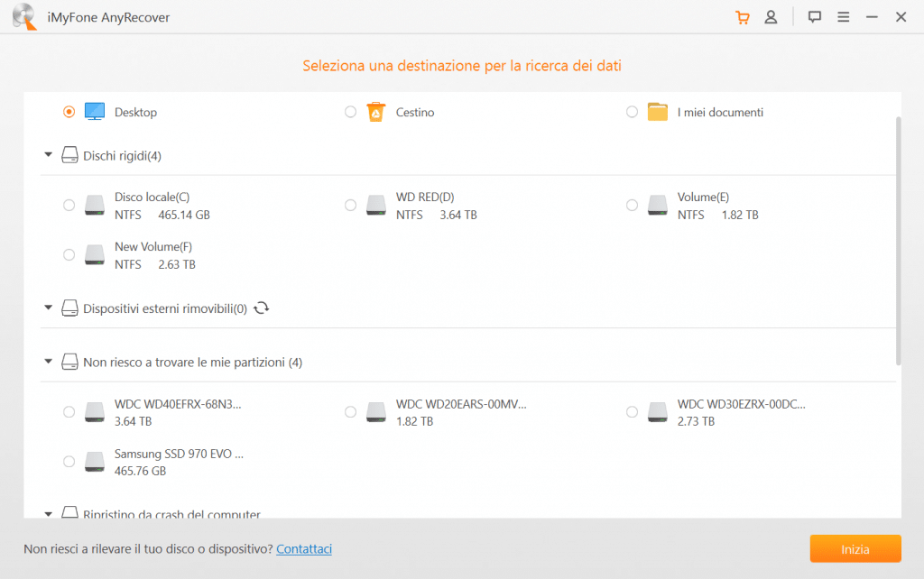
Task: Select the Volume(E) radio button
Action: pyautogui.click(x=632, y=205)
